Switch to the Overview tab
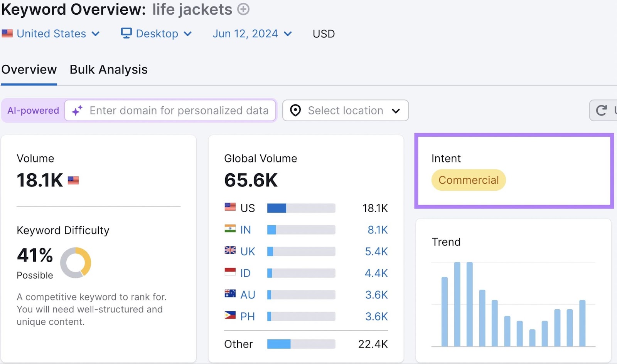Viewport: 617px width, 364px height. click(29, 70)
